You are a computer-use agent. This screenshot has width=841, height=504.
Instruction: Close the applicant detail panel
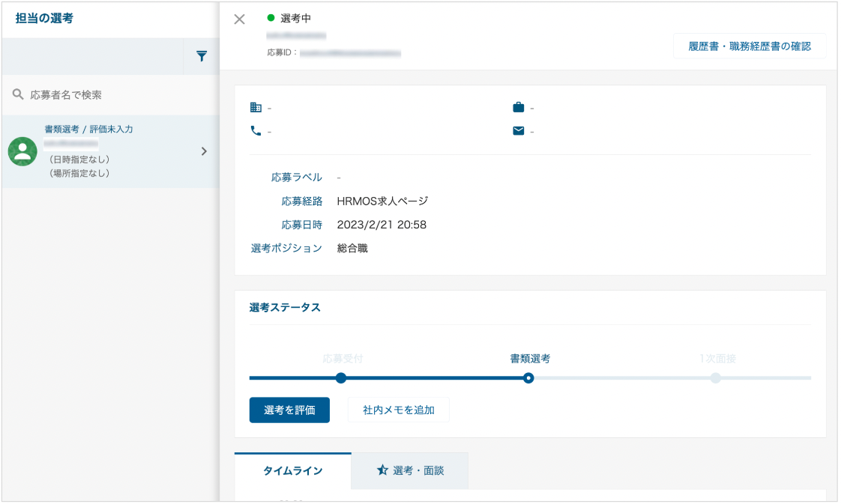240,19
